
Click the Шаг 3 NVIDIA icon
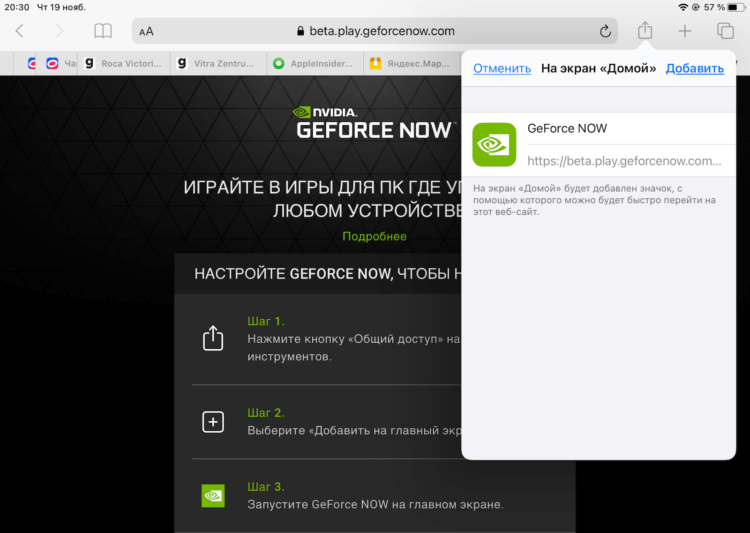213,496
